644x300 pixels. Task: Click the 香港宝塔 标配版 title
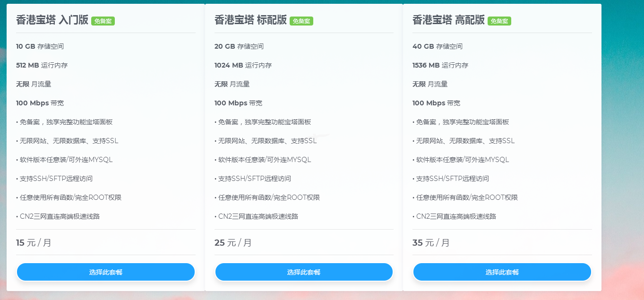click(x=250, y=20)
